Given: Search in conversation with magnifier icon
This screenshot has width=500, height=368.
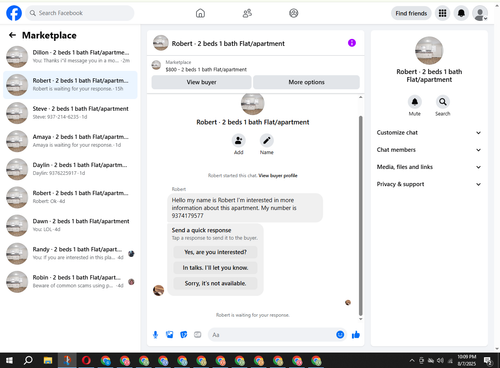Looking at the screenshot, I should pyautogui.click(x=443, y=102).
